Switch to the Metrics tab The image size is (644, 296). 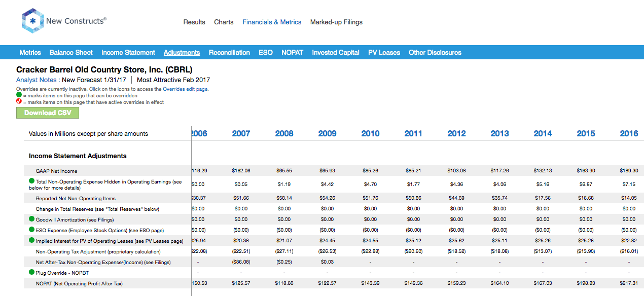[x=30, y=52]
